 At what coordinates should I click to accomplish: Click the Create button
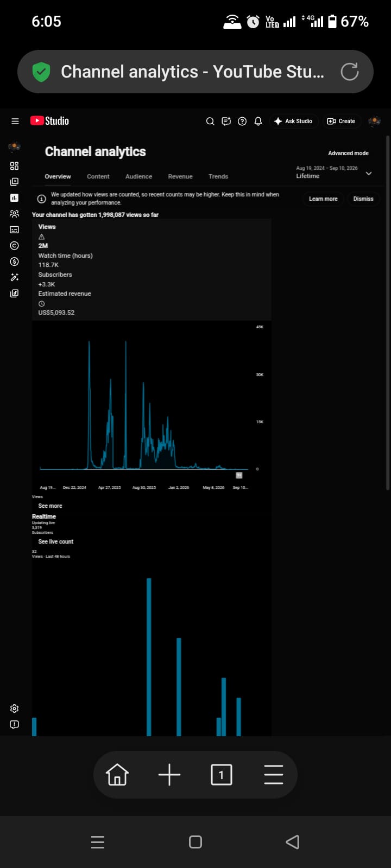pyautogui.click(x=341, y=121)
